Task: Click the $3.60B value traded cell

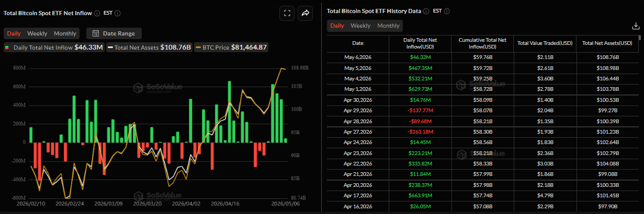Action: tap(545, 78)
